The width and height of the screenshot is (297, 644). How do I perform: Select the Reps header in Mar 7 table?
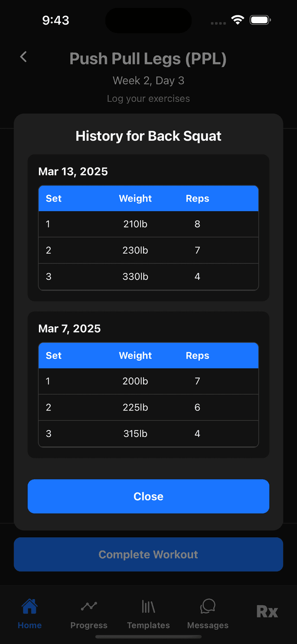click(x=197, y=355)
